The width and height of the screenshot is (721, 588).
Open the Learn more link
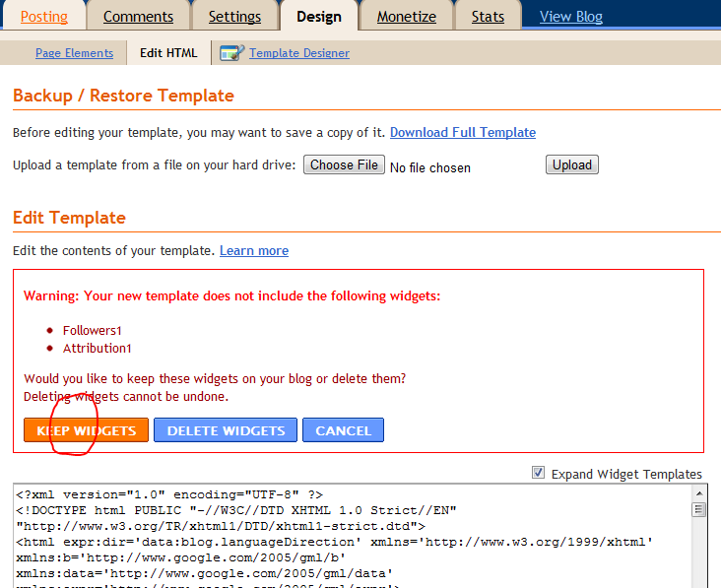coord(254,250)
